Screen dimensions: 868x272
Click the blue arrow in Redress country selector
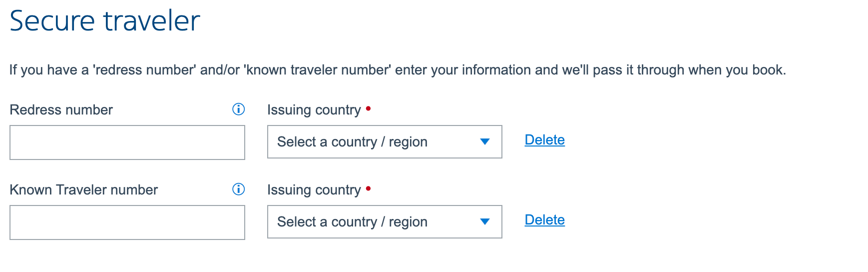pos(484,142)
